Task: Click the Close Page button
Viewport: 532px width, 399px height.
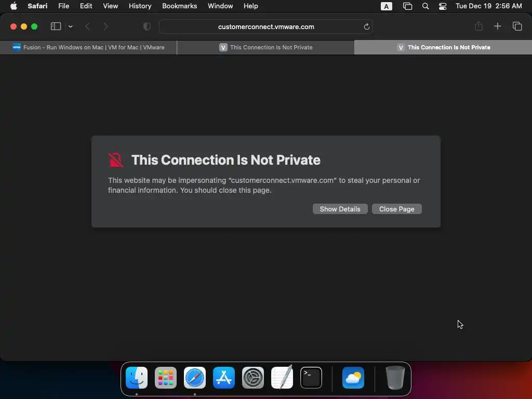Action: pos(396,209)
